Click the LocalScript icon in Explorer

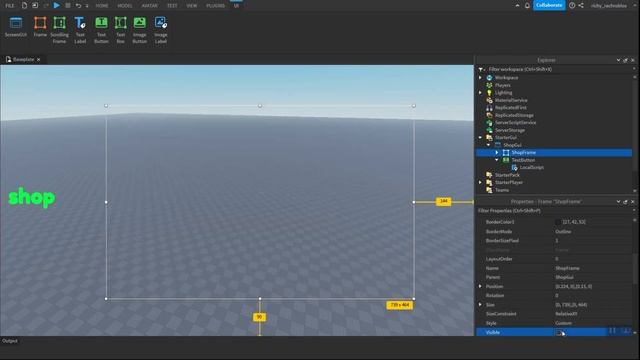(x=514, y=167)
